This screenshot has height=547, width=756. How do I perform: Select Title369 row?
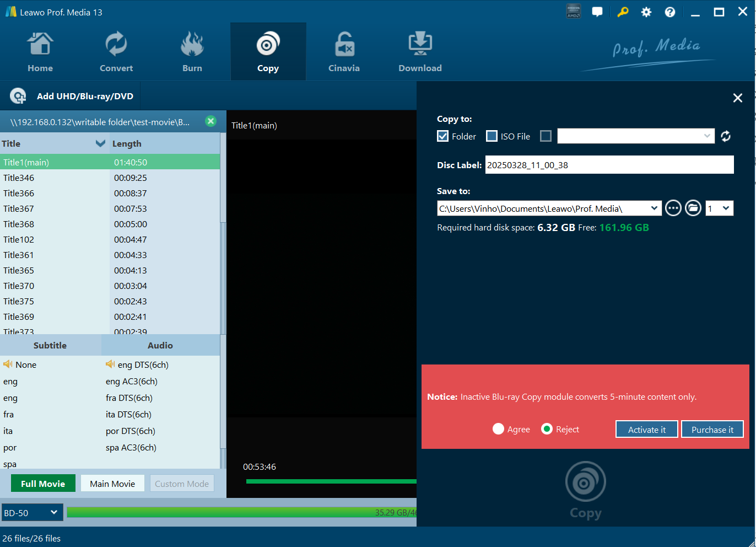tap(110, 317)
